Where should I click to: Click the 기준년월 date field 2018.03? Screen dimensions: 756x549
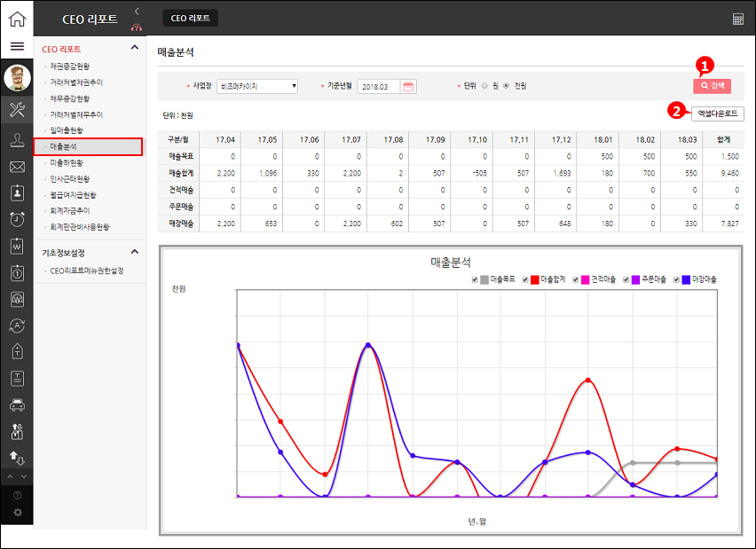pos(379,87)
